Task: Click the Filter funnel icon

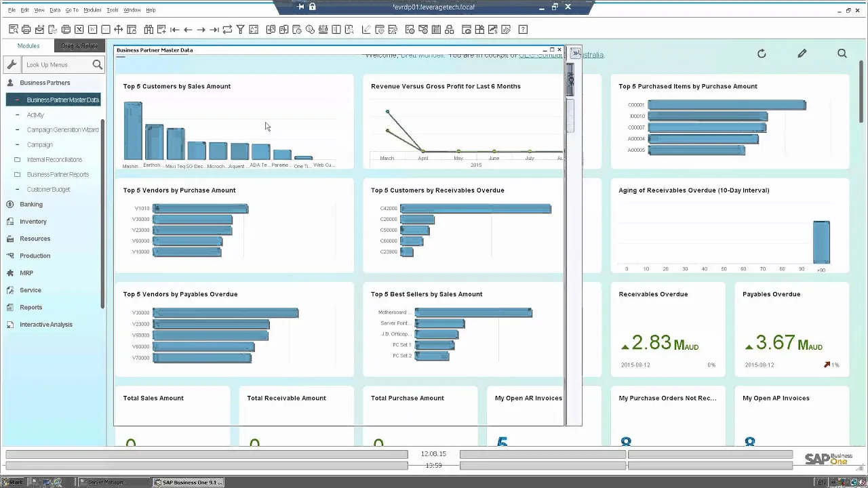Action: tap(240, 29)
